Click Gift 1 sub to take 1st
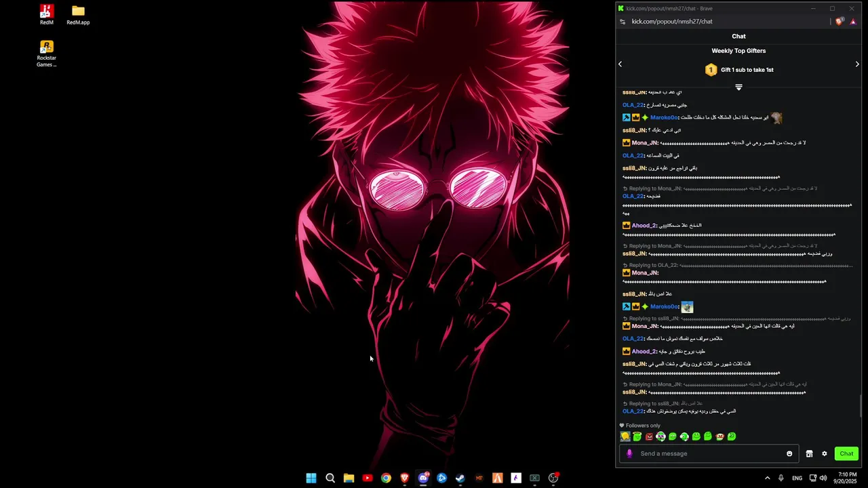This screenshot has height=488, width=868. click(x=747, y=70)
